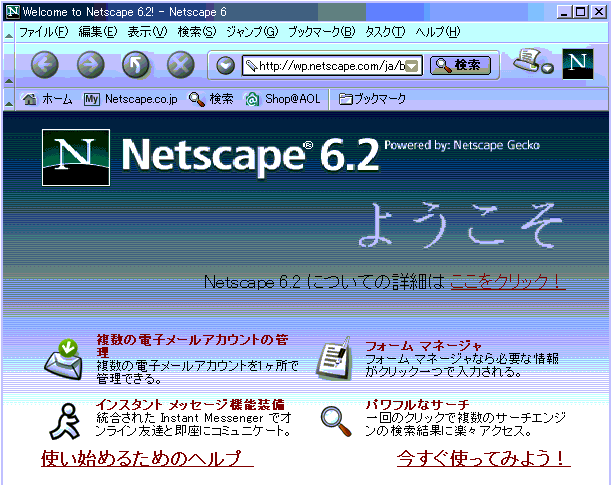Click the Netscape N throbber logo
611x485 pixels.
coord(577,64)
